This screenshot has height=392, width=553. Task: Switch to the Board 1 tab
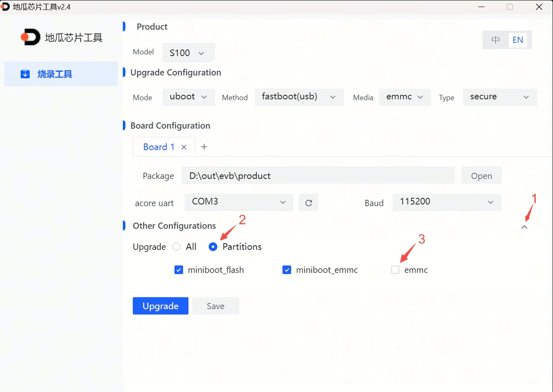coord(159,147)
